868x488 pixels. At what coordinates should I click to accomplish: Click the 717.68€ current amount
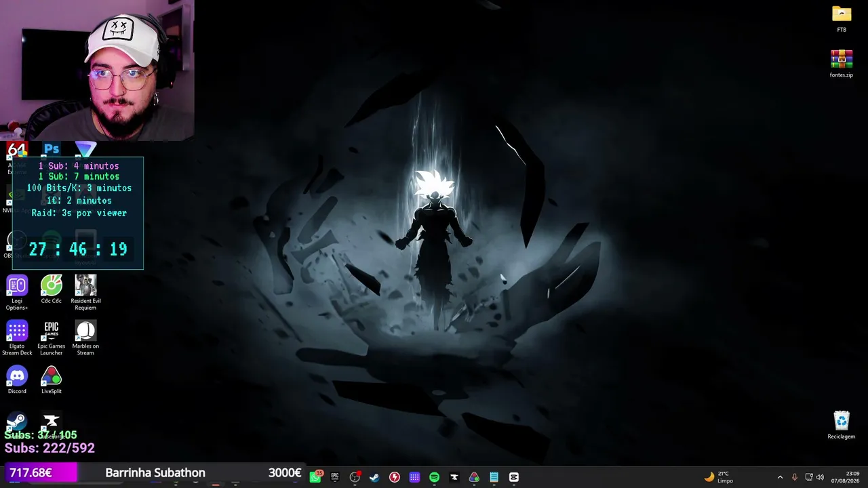pos(31,472)
